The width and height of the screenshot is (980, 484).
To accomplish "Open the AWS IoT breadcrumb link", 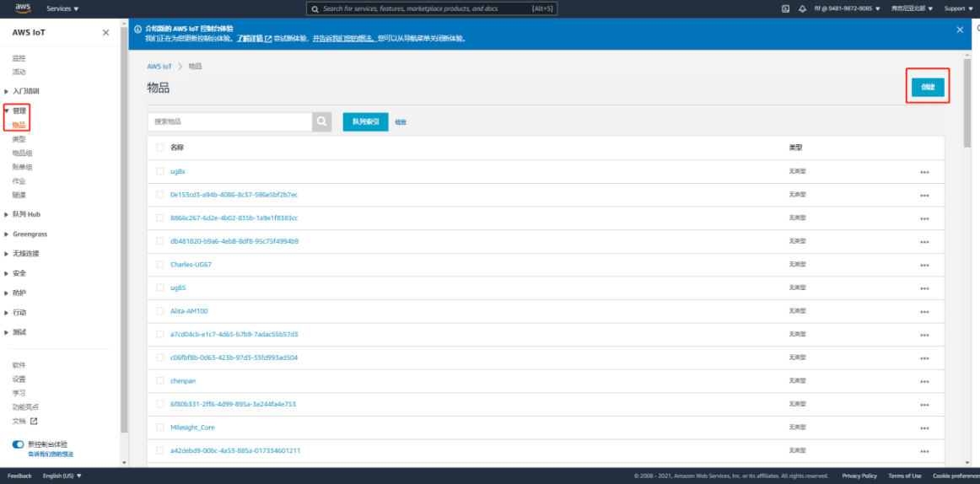I will (159, 67).
